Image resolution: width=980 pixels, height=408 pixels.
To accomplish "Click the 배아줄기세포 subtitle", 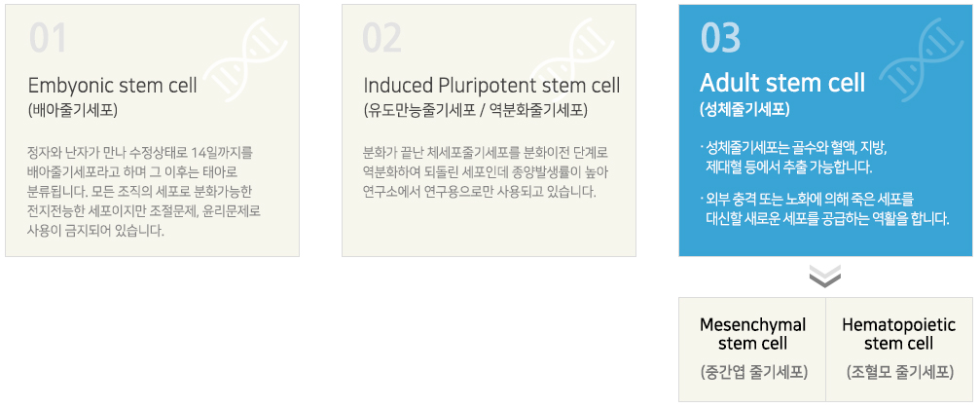I will pos(72,110).
